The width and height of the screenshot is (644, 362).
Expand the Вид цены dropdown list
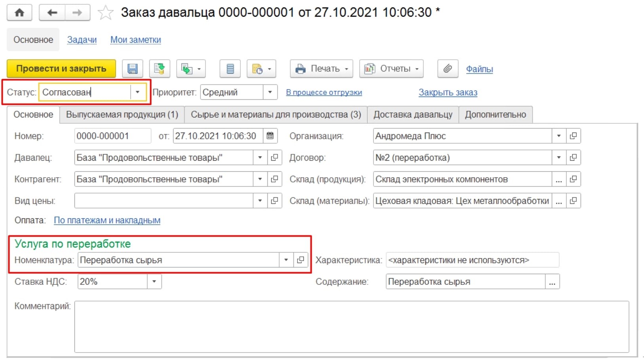tap(260, 201)
